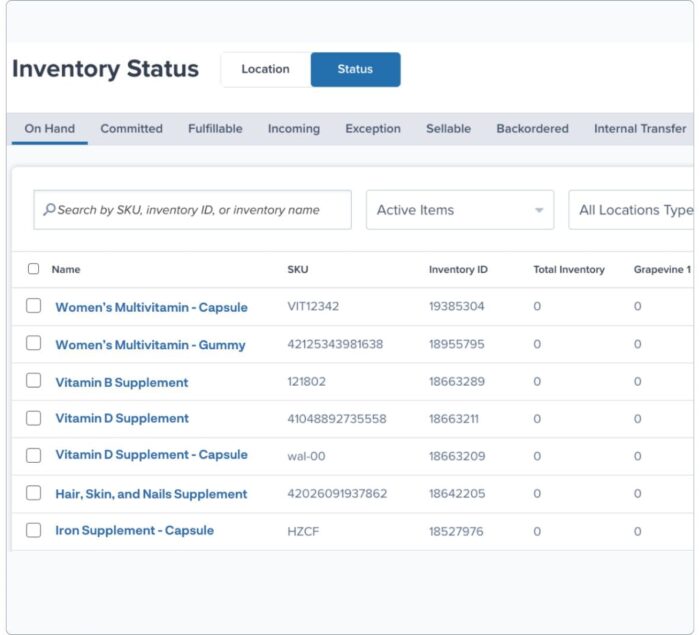Image resolution: width=700 pixels, height=635 pixels.
Task: Click the search magnifier icon
Action: coord(48,210)
